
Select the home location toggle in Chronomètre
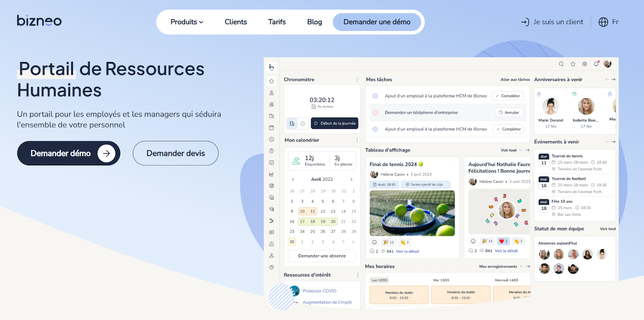click(x=303, y=123)
